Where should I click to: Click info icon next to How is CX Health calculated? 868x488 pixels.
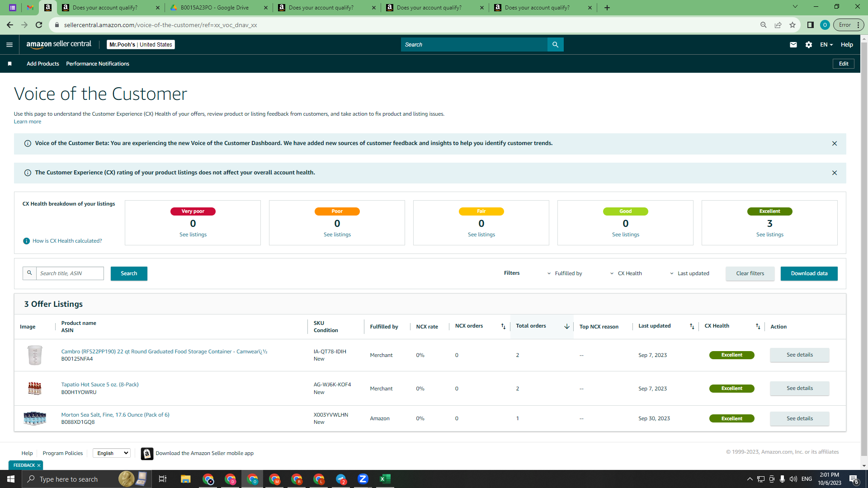point(26,241)
